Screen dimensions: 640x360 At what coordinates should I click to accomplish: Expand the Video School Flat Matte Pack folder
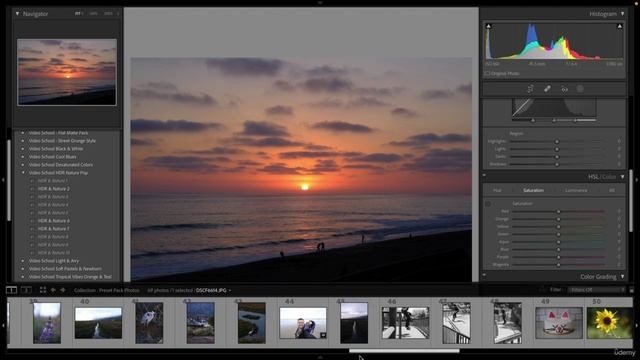[23, 133]
